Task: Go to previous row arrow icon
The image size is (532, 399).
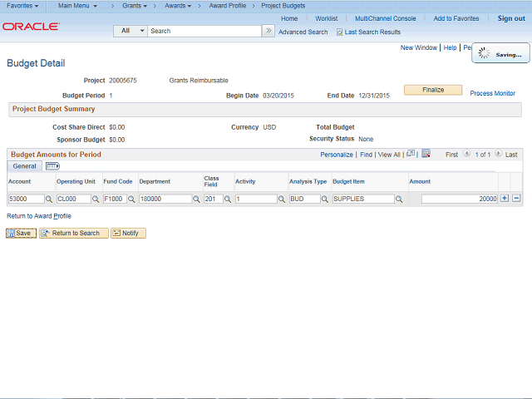Action: [467, 154]
